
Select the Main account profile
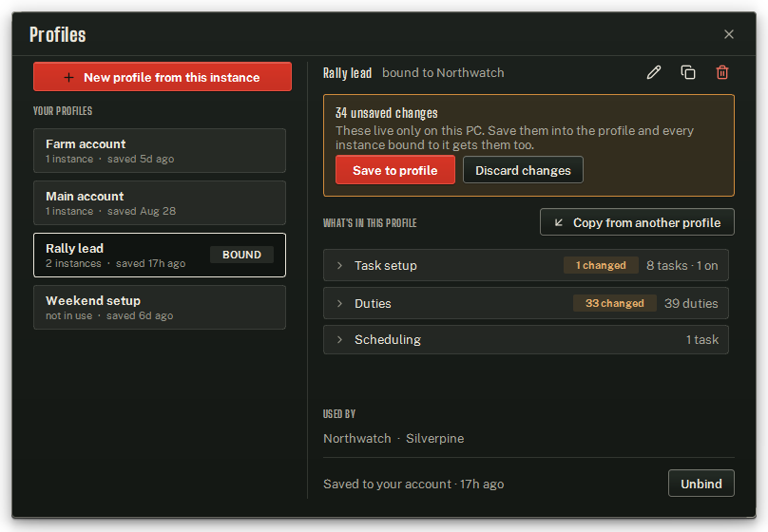[x=160, y=202]
